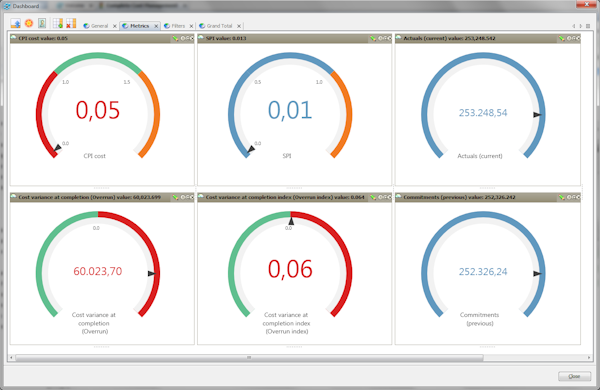Click the horizontal scrollbar right arrow

coord(589,357)
